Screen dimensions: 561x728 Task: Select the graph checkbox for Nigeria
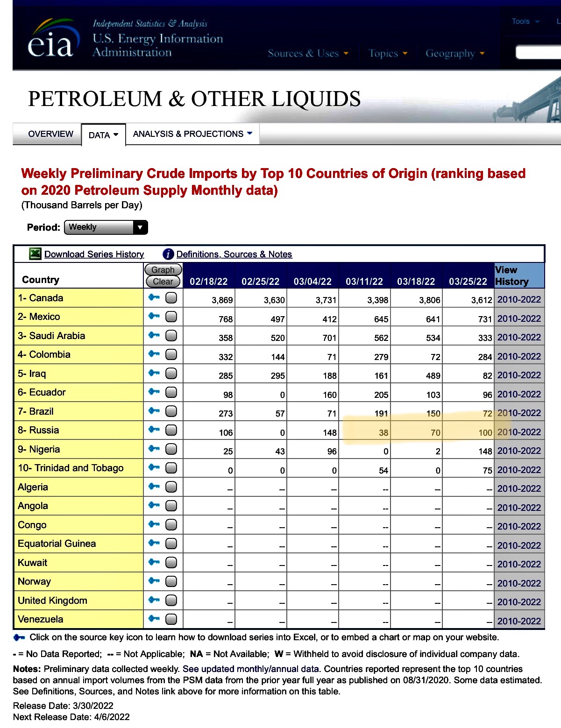(x=171, y=449)
